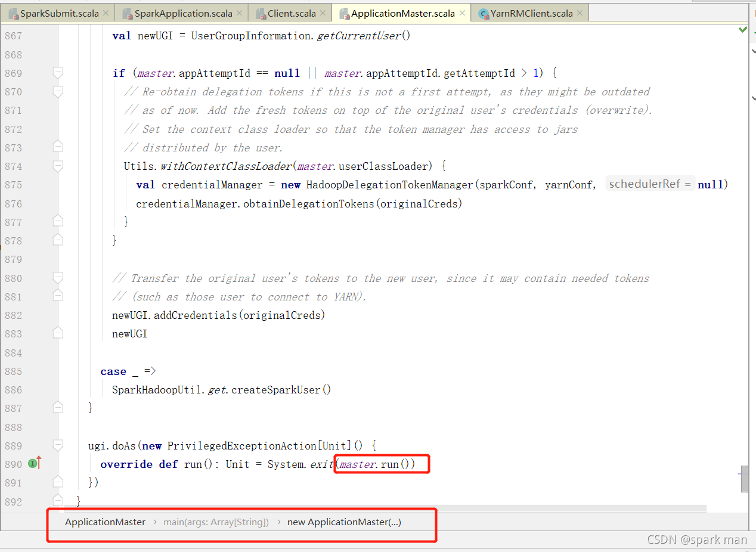Click obtainDelegationTokens on line 876

309,203
